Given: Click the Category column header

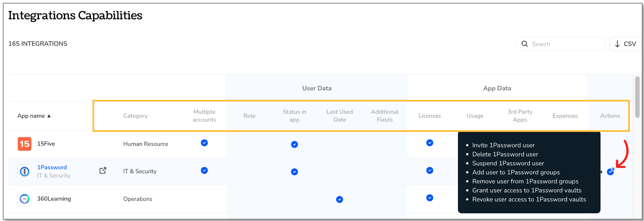Looking at the screenshot, I should click(x=135, y=116).
